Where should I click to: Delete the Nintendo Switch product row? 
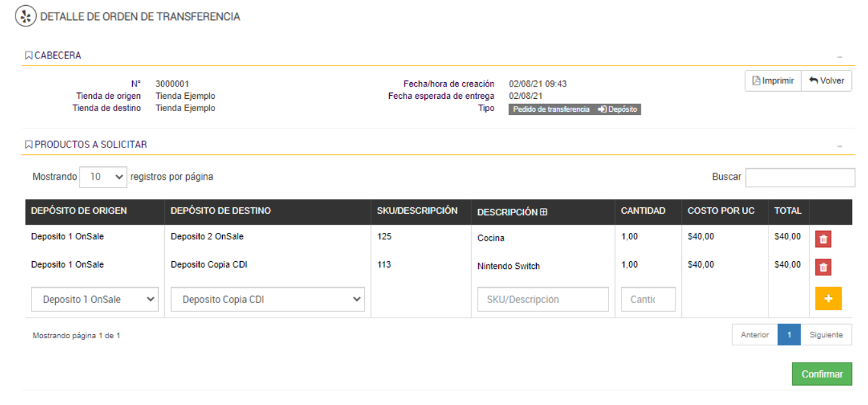pyautogui.click(x=823, y=267)
